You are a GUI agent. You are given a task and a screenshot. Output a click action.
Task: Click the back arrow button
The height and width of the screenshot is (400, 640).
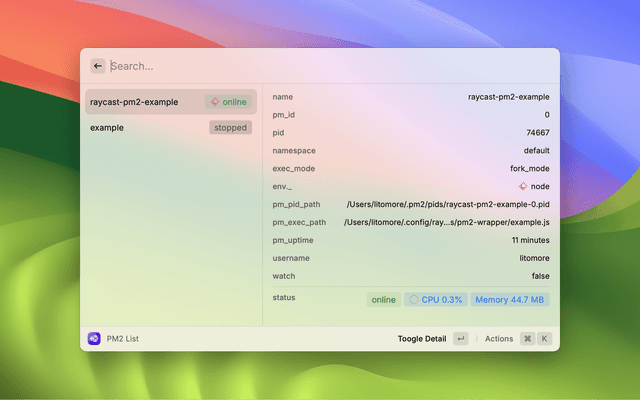(x=98, y=66)
